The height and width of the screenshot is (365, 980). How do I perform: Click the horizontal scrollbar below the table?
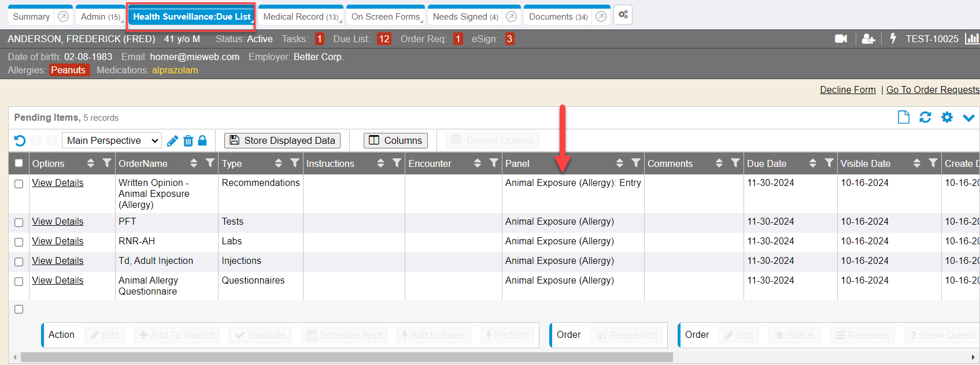pyautogui.click(x=347, y=357)
